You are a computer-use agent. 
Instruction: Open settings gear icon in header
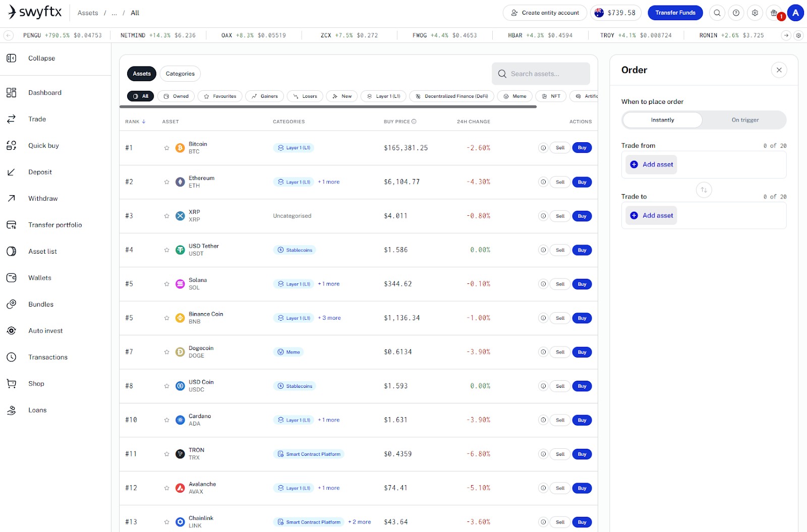[755, 13]
